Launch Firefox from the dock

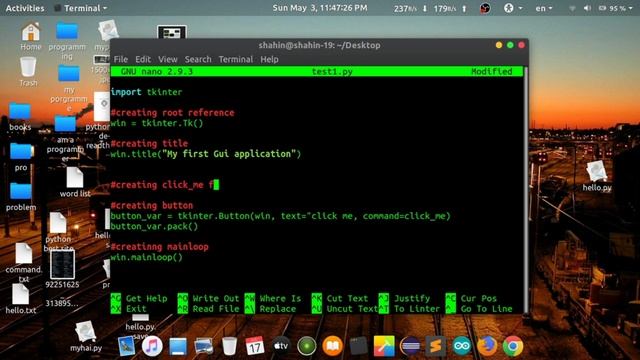tap(487, 346)
